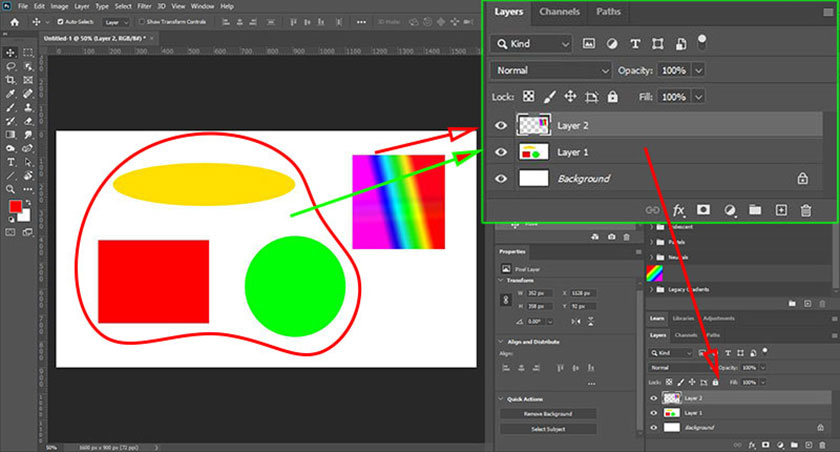Open Auto-Select Layer dropdown in options bar
The width and height of the screenshot is (840, 452).
pos(116,22)
